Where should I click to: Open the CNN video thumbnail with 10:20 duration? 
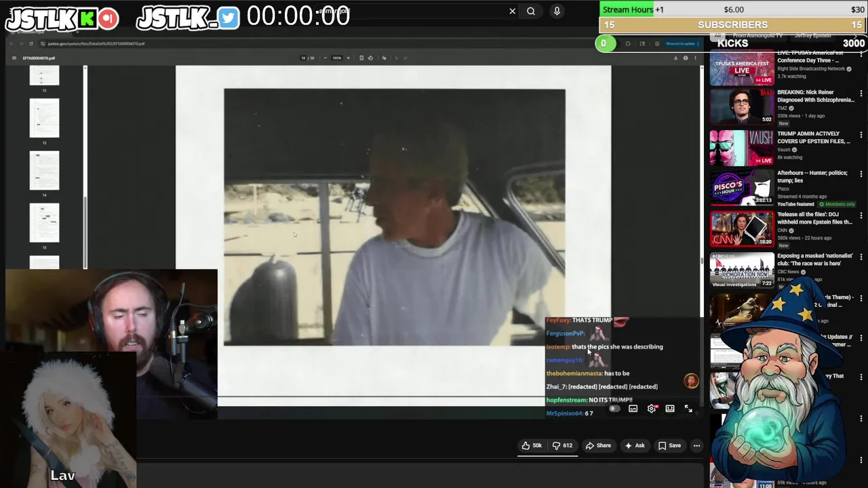(x=742, y=228)
